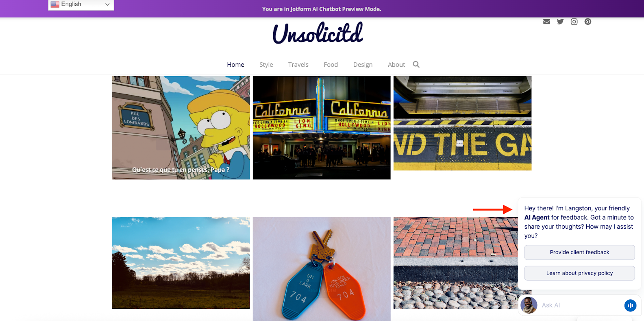
Task: Choose Provide client feedback button
Action: [579, 252]
